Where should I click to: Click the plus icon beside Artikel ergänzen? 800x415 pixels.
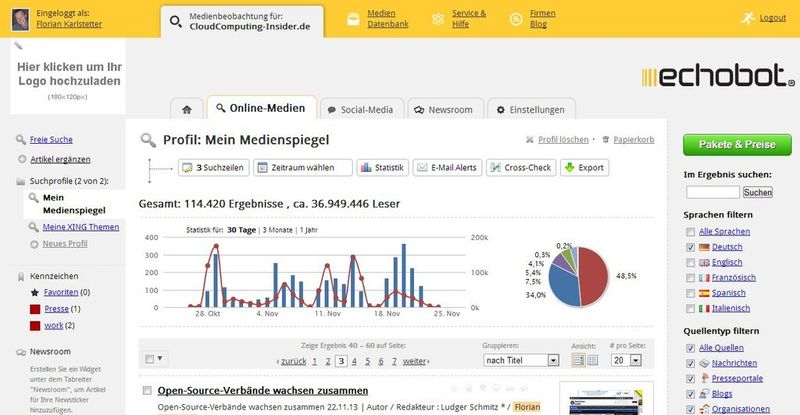point(22,159)
